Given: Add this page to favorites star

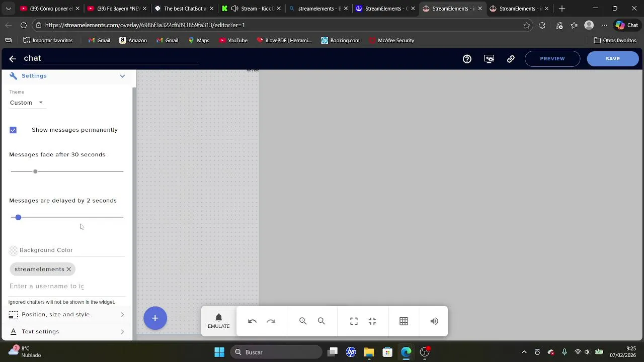Looking at the screenshot, I should [x=527, y=25].
